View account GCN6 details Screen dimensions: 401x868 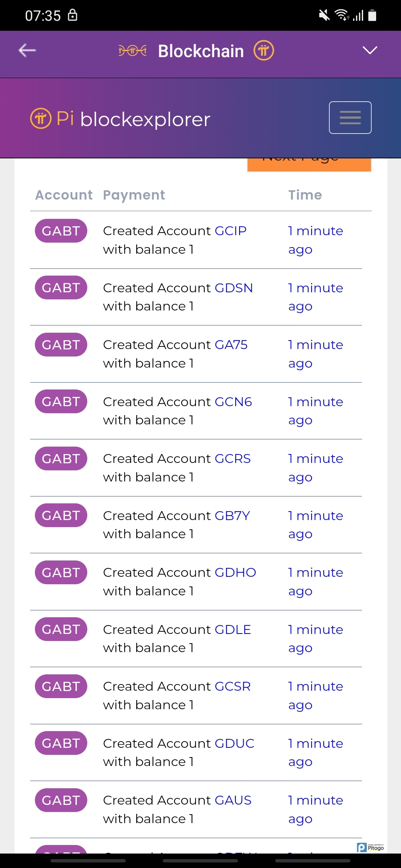point(233,402)
